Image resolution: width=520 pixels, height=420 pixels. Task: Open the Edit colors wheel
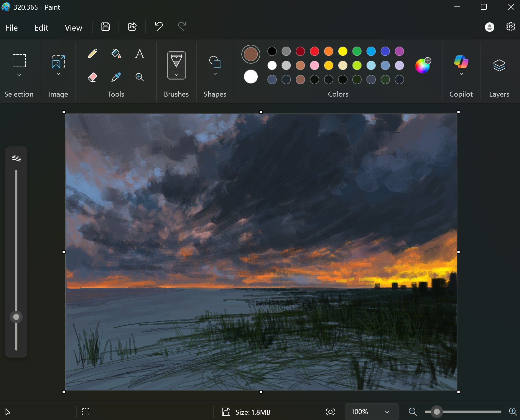[x=422, y=66]
